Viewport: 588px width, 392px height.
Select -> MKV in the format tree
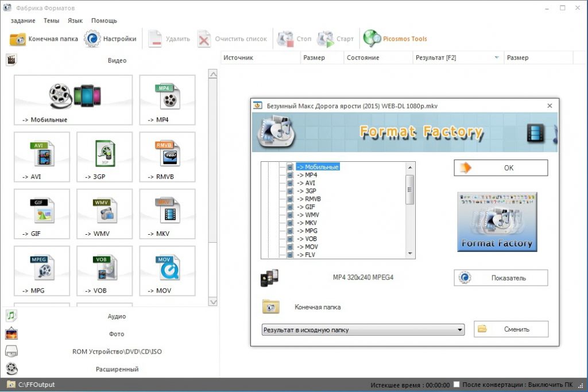pyautogui.click(x=307, y=223)
